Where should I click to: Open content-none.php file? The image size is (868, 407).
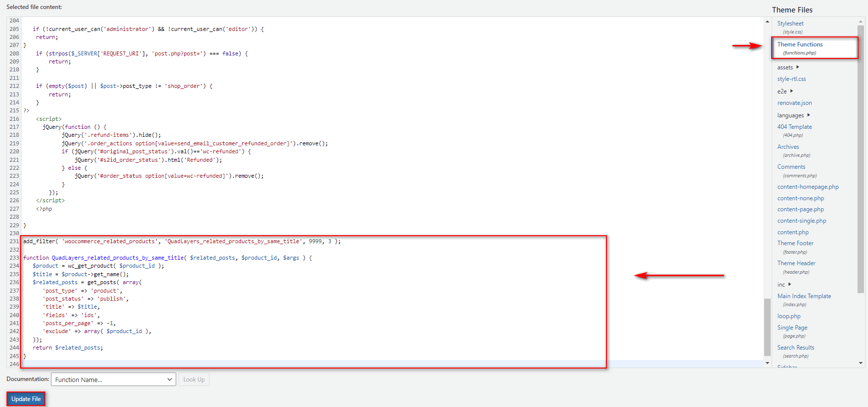[801, 198]
